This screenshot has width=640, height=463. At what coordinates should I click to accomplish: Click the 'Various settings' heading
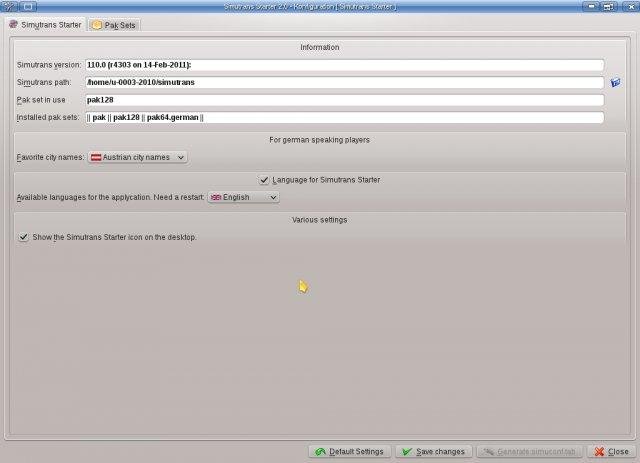(319, 220)
